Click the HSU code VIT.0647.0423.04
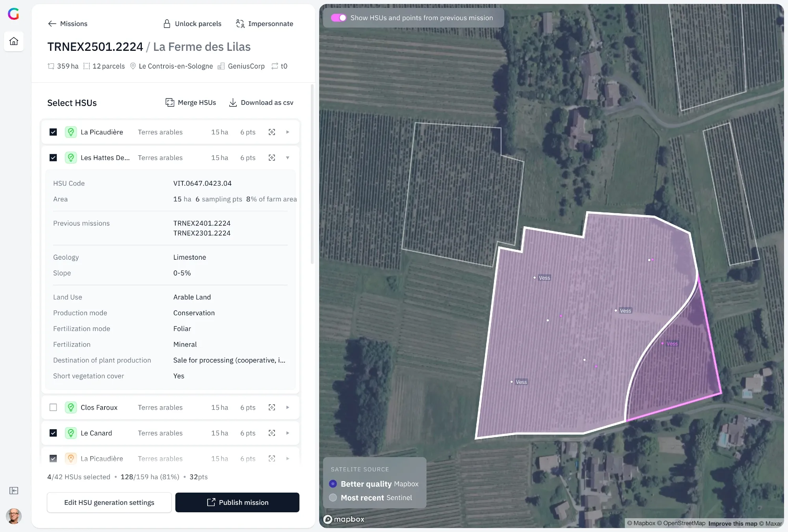This screenshot has height=532, width=788. 202,183
